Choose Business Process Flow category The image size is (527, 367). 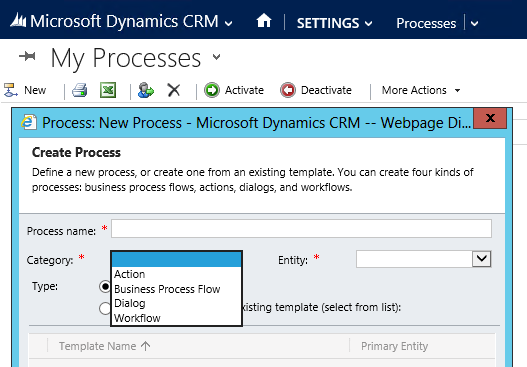176,289
